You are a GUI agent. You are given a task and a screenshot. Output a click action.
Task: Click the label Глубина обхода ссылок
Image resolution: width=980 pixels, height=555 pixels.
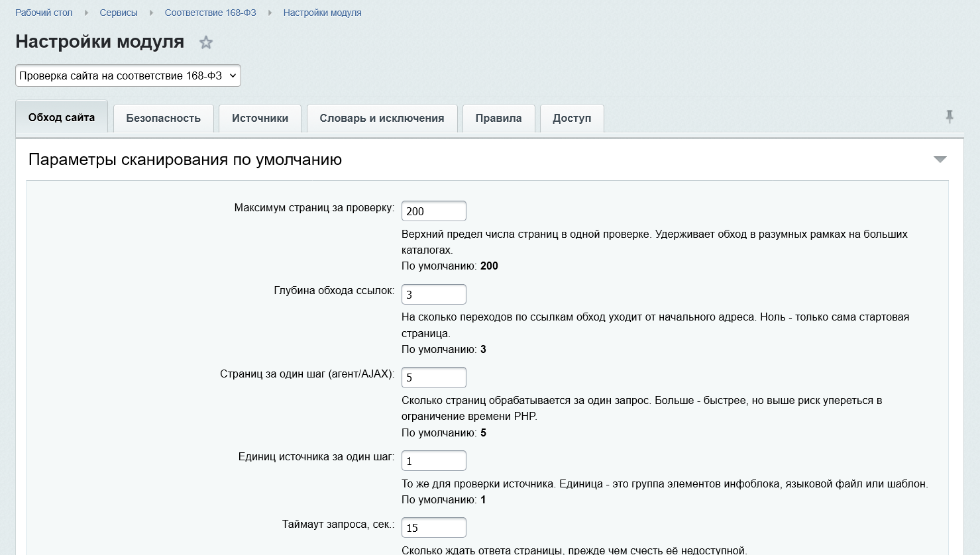[334, 291]
